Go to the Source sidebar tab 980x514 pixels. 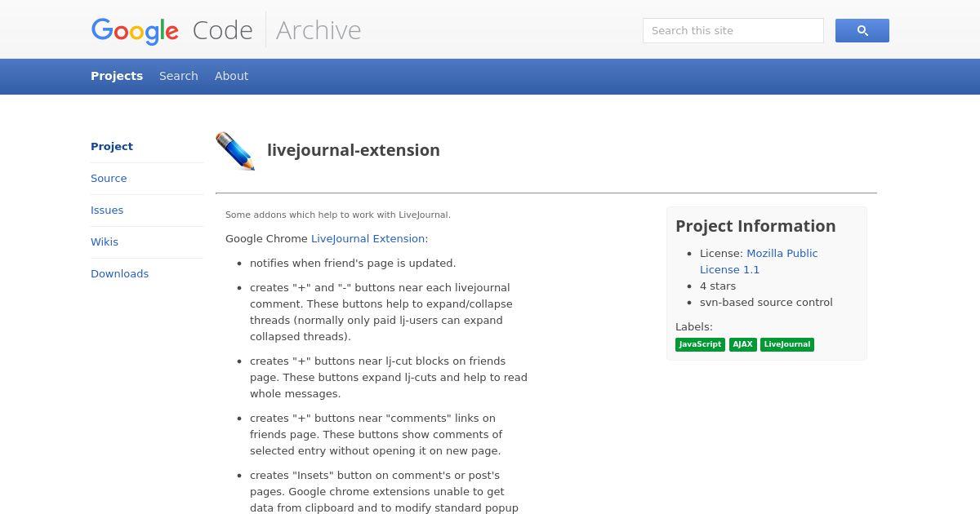[x=109, y=179]
